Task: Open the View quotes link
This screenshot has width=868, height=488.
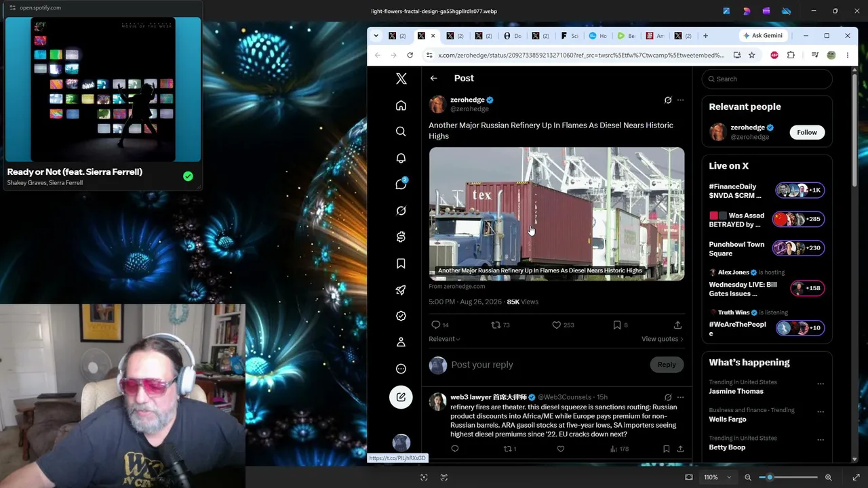Action: (662, 339)
